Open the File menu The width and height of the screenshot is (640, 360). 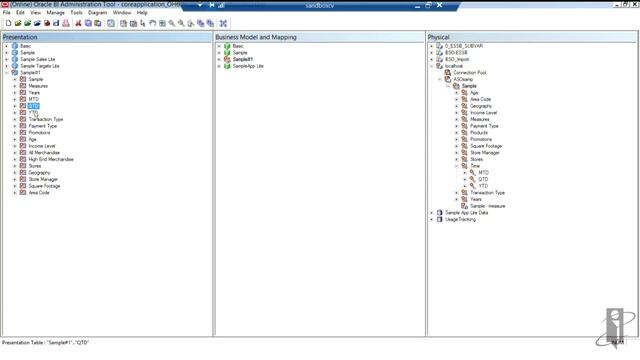[7, 13]
